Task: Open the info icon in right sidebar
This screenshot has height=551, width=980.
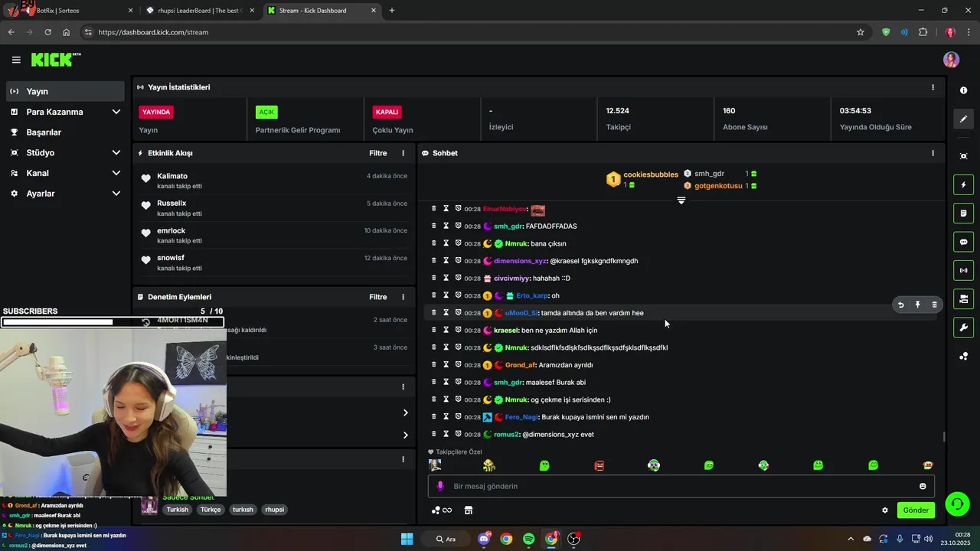Action: (963, 90)
